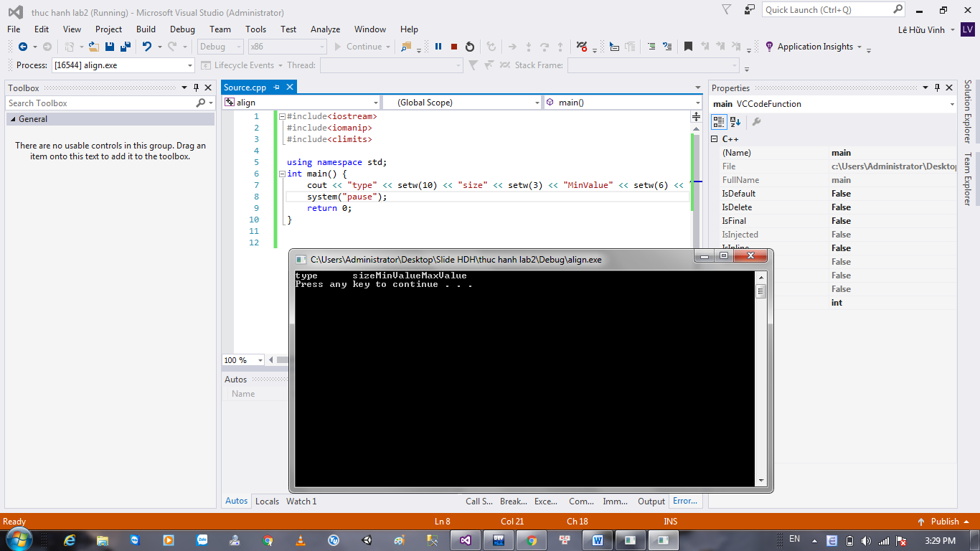Viewport: 980px width, 551px height.
Task: Open the zoom percentage selector in the editor
Action: [x=242, y=359]
